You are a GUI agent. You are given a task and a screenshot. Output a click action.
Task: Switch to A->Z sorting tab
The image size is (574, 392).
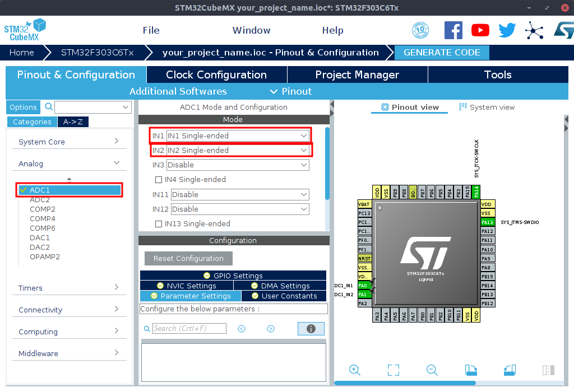tap(73, 122)
